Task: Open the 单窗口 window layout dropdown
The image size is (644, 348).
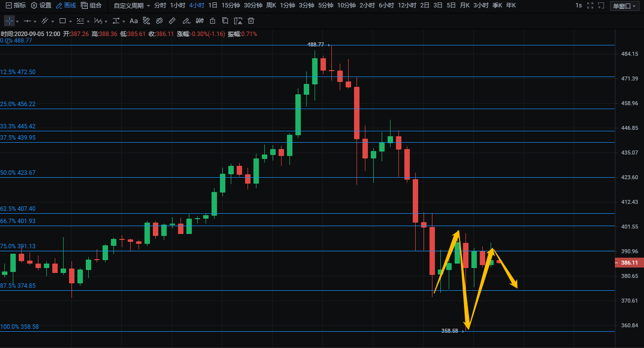Action: [x=623, y=6]
